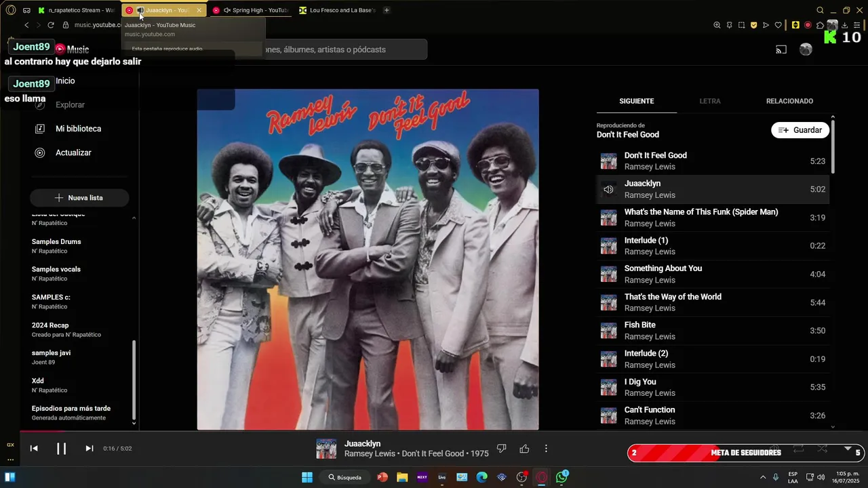Close the Juaacklyn tab
Image resolution: width=868 pixels, height=488 pixels.
click(x=199, y=10)
